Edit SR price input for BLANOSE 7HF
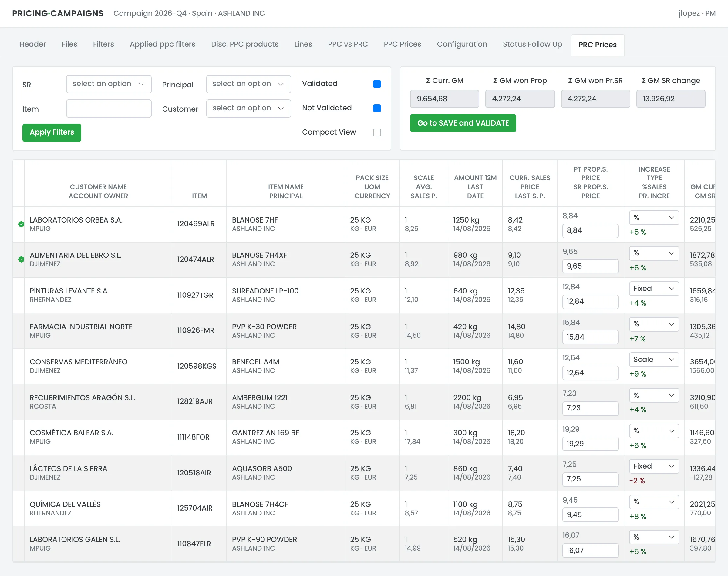Image resolution: width=728 pixels, height=576 pixels. (590, 231)
